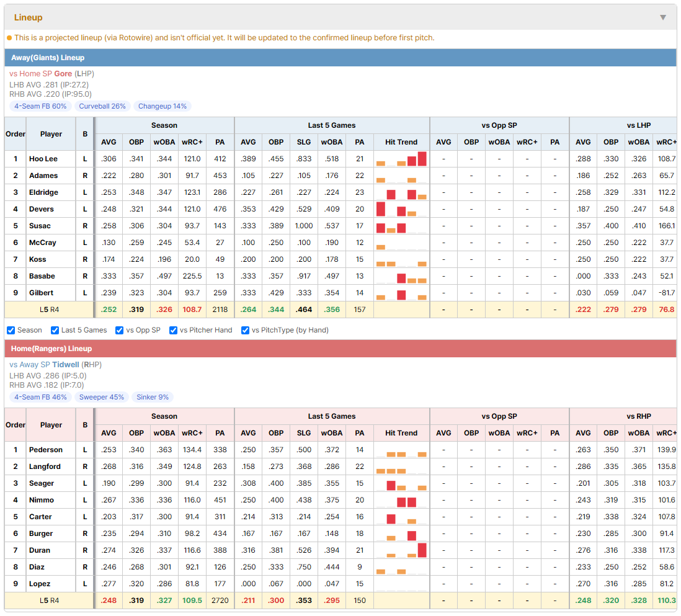Click player name Eldridge
681x616 pixels.
pos(43,192)
